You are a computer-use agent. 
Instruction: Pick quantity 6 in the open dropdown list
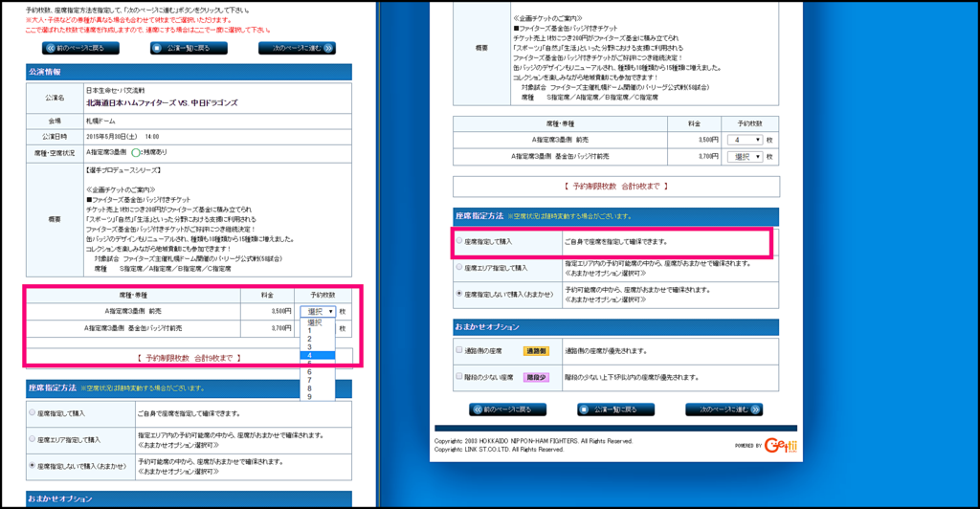[318, 372]
